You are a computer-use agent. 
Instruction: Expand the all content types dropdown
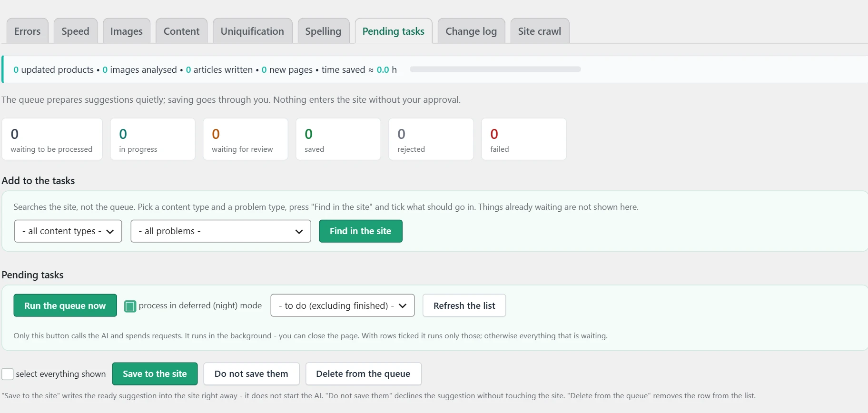68,231
